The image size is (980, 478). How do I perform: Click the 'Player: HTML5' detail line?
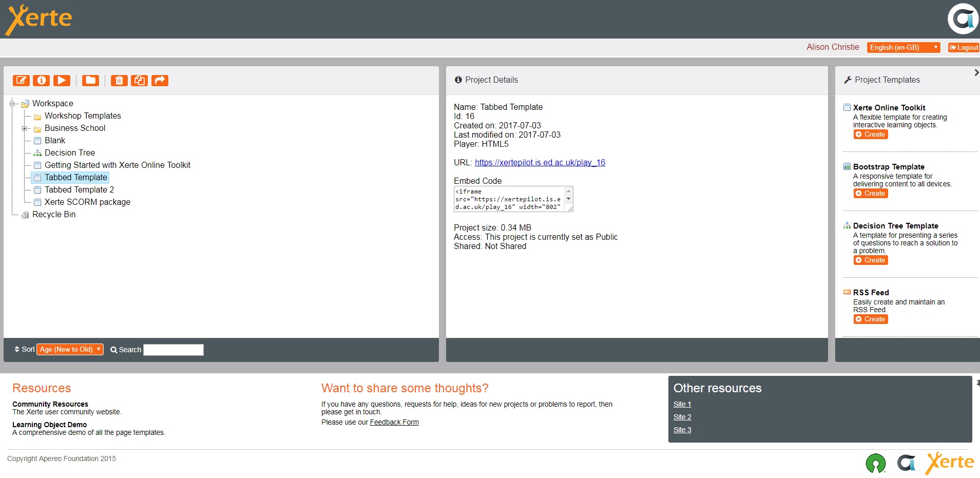coord(481,144)
